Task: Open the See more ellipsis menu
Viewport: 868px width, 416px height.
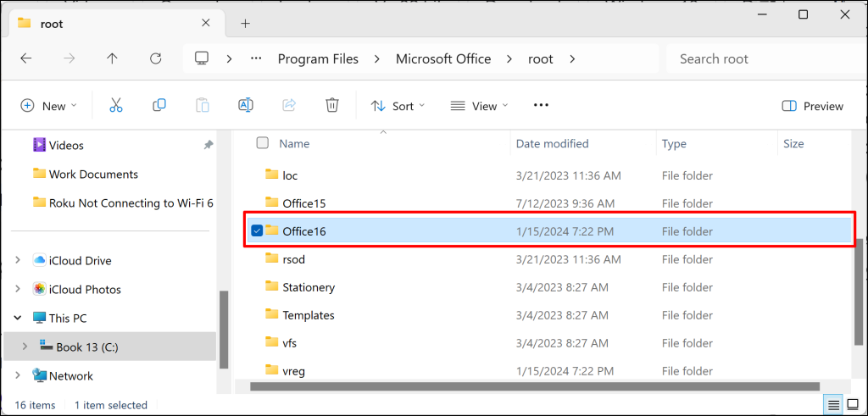Action: (541, 105)
